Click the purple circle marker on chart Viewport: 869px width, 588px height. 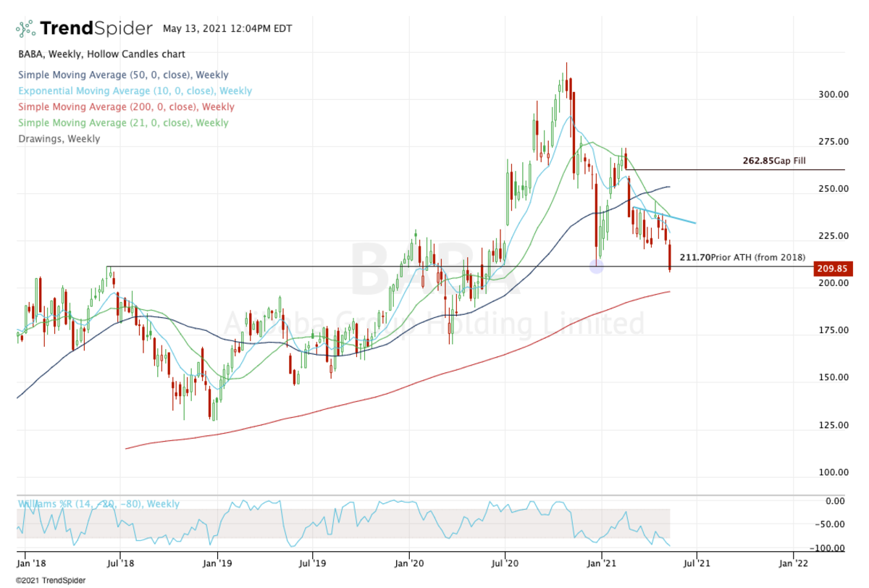click(596, 266)
